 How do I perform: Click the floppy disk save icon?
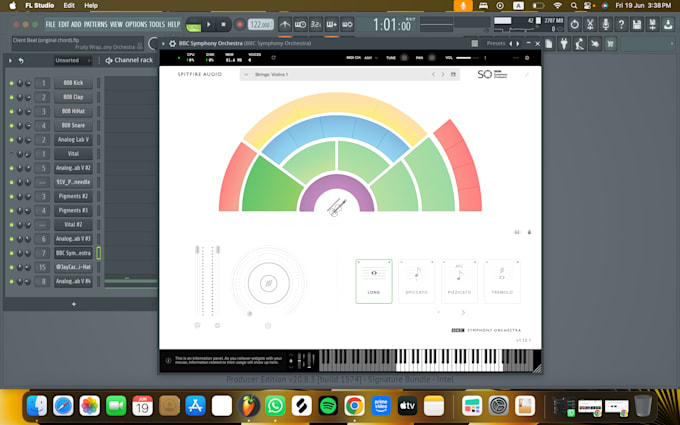pyautogui.click(x=637, y=25)
